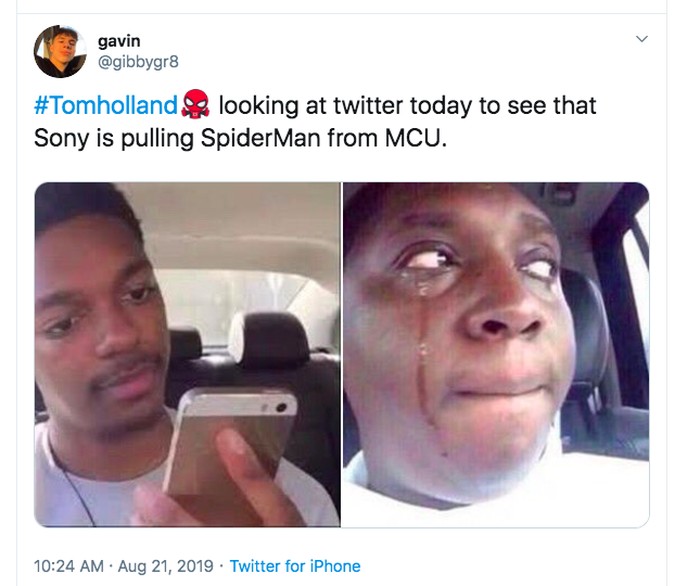Click gavin's profile avatar picture
The height and width of the screenshot is (586, 700).
(x=60, y=51)
